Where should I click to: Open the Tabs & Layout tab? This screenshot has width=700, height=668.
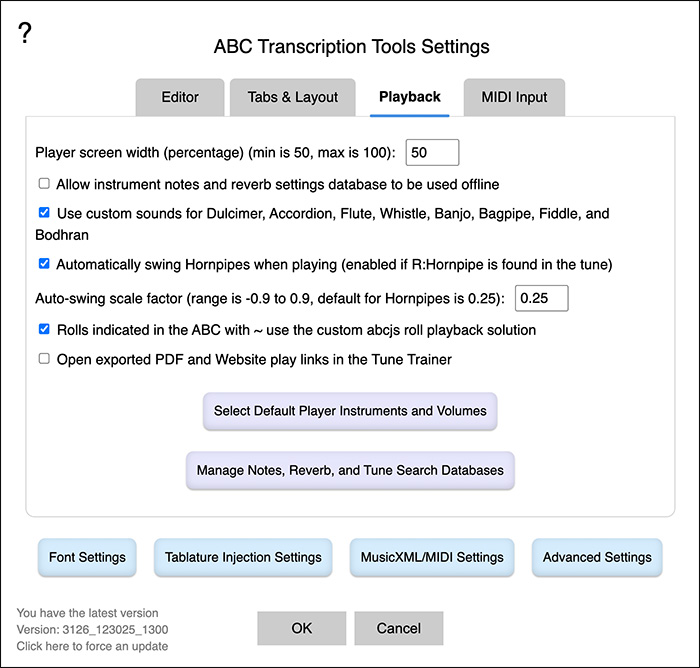[x=292, y=97]
